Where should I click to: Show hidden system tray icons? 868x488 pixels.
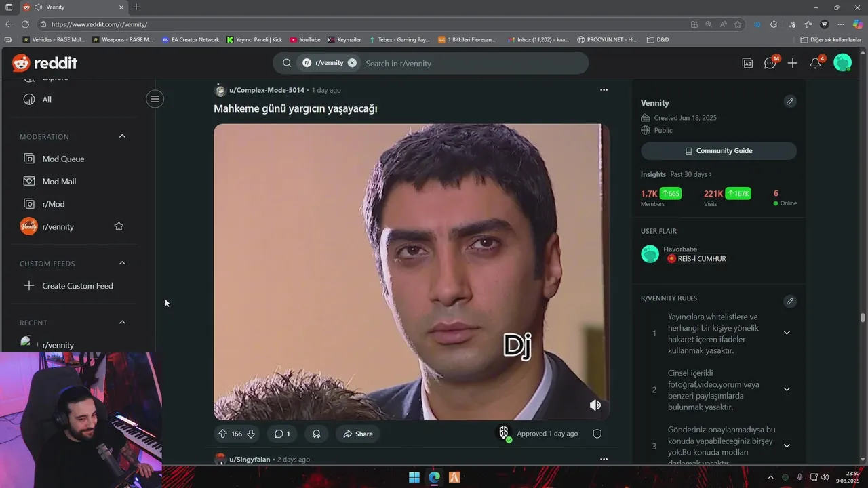point(770,477)
